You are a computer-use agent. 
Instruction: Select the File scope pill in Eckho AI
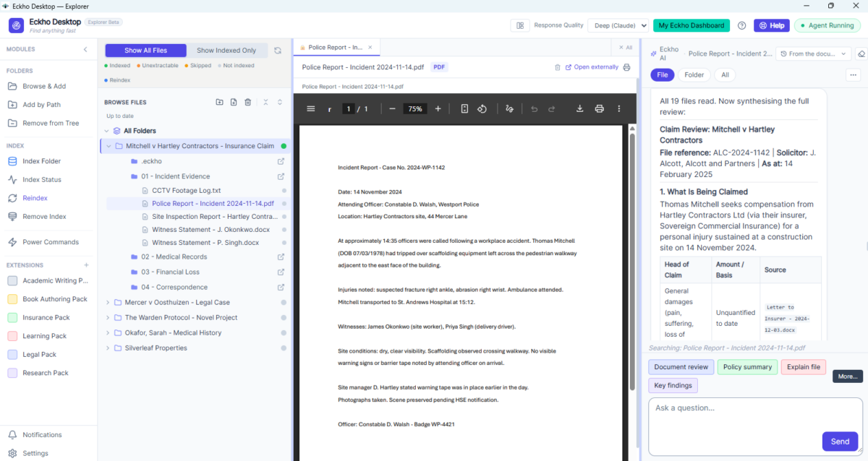pyautogui.click(x=662, y=74)
